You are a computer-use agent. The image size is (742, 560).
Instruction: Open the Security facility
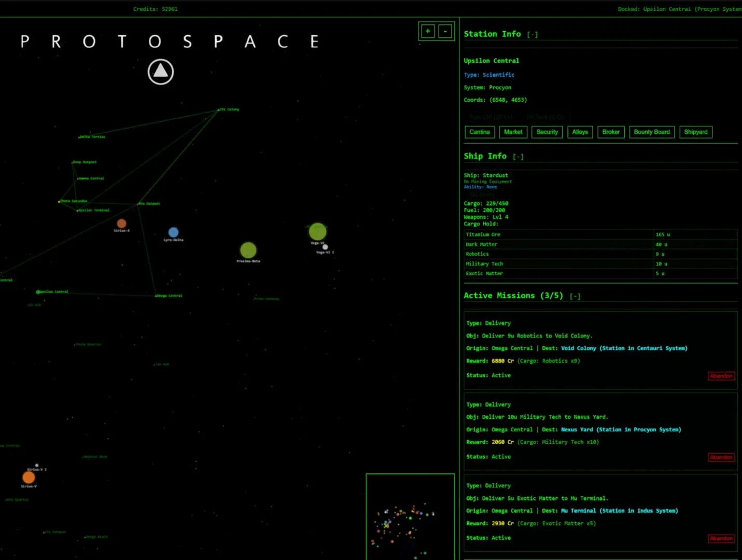point(547,132)
